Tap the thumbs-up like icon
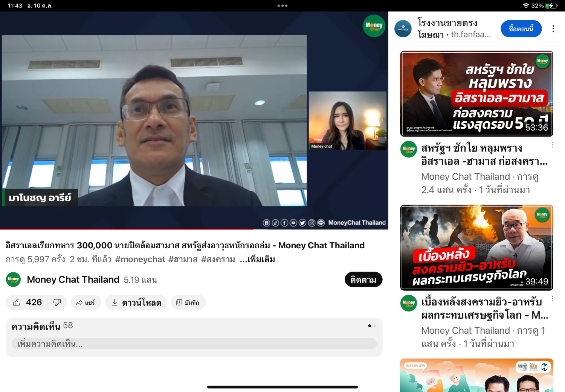This screenshot has width=565, height=392. 17,302
